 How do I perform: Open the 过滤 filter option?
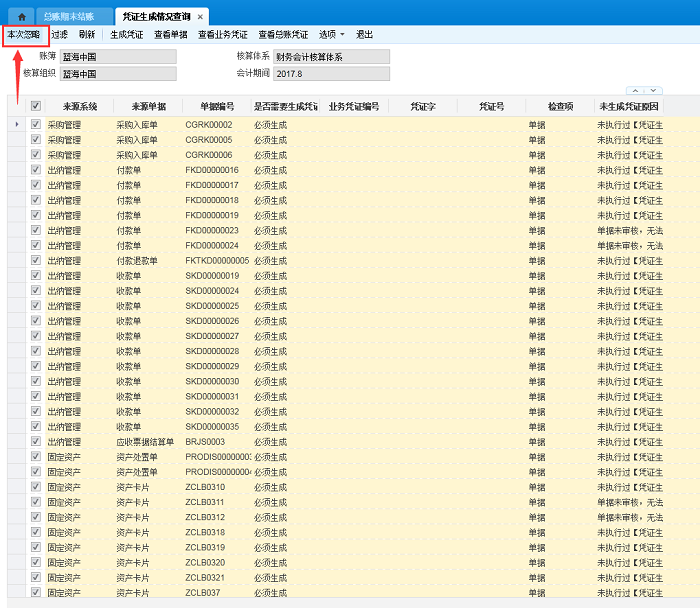tap(59, 34)
